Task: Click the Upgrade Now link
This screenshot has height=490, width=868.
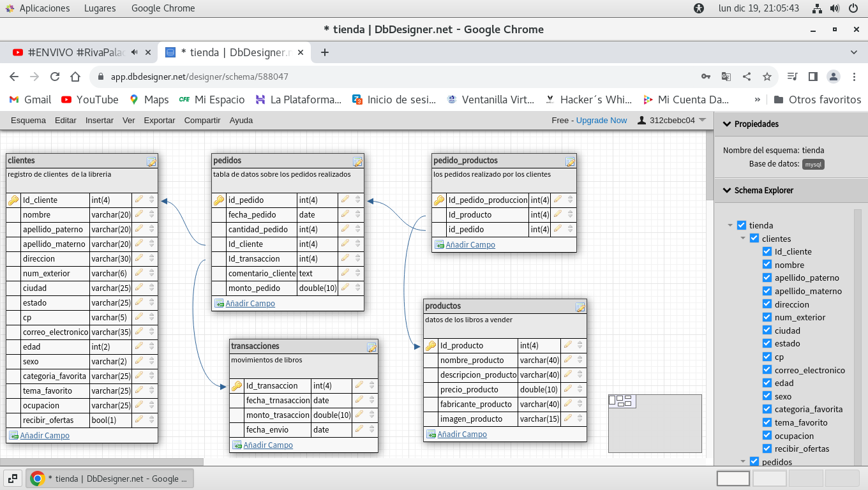Action: pos(601,120)
